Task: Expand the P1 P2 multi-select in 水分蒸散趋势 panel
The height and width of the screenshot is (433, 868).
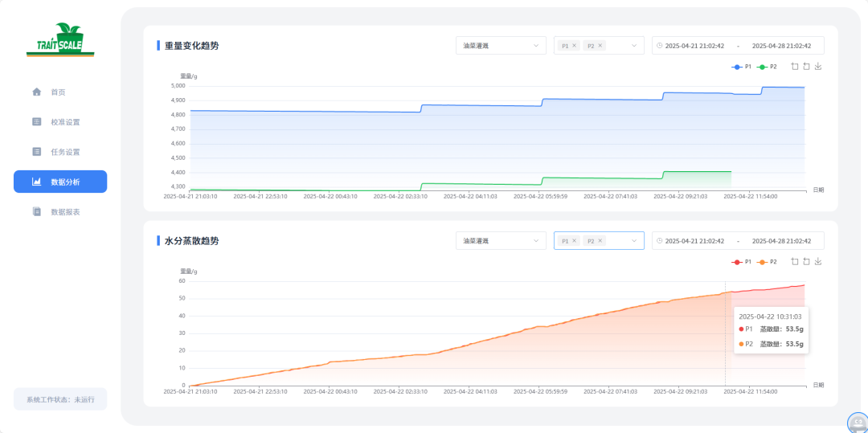Action: 599,240
